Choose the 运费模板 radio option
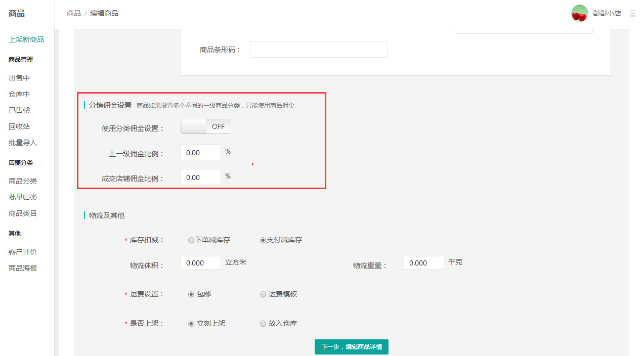 click(x=263, y=294)
